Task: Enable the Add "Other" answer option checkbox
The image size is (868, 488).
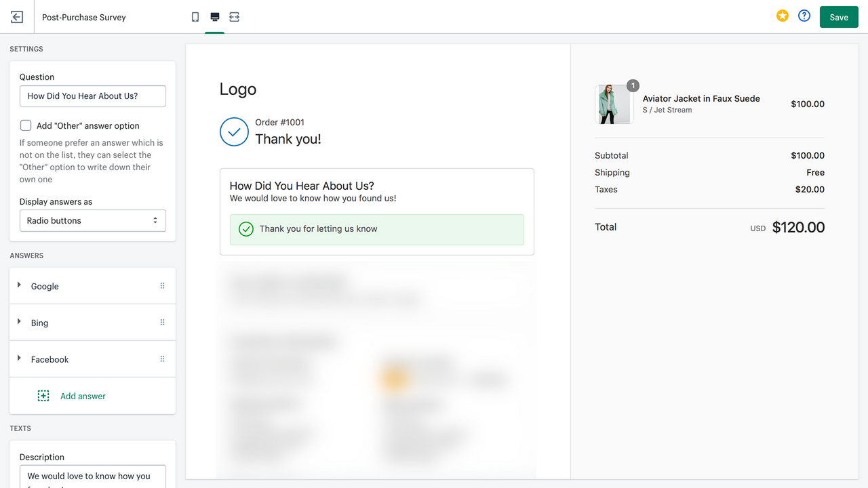Action: coord(26,125)
